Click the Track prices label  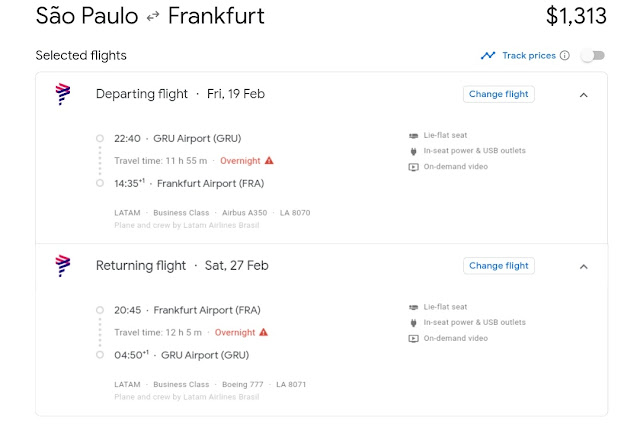(x=529, y=56)
